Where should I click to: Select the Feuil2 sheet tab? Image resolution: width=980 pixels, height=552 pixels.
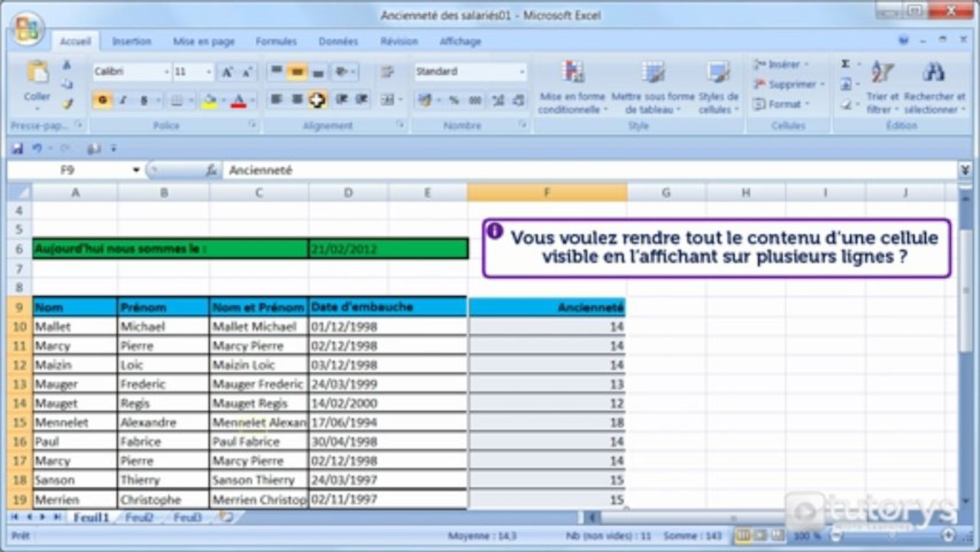point(139,517)
